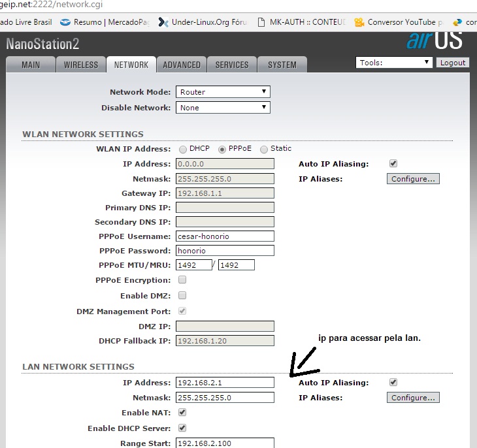Open the Network Mode dropdown

point(223,92)
